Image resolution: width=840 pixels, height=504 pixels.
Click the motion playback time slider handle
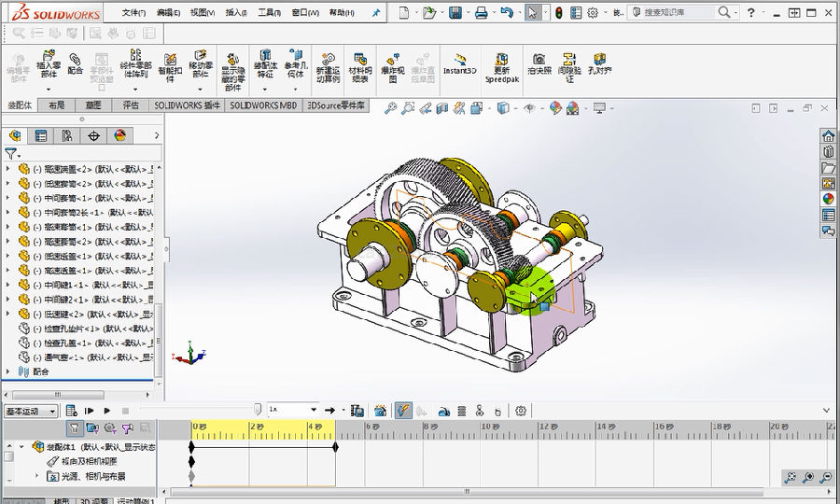258,409
